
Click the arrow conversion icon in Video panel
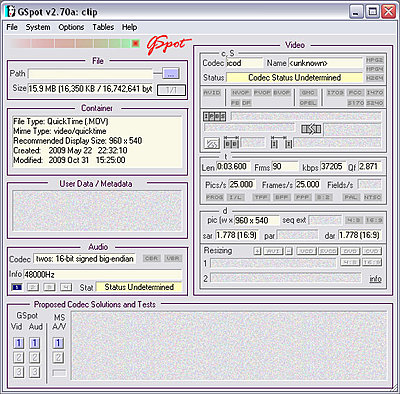311,129
